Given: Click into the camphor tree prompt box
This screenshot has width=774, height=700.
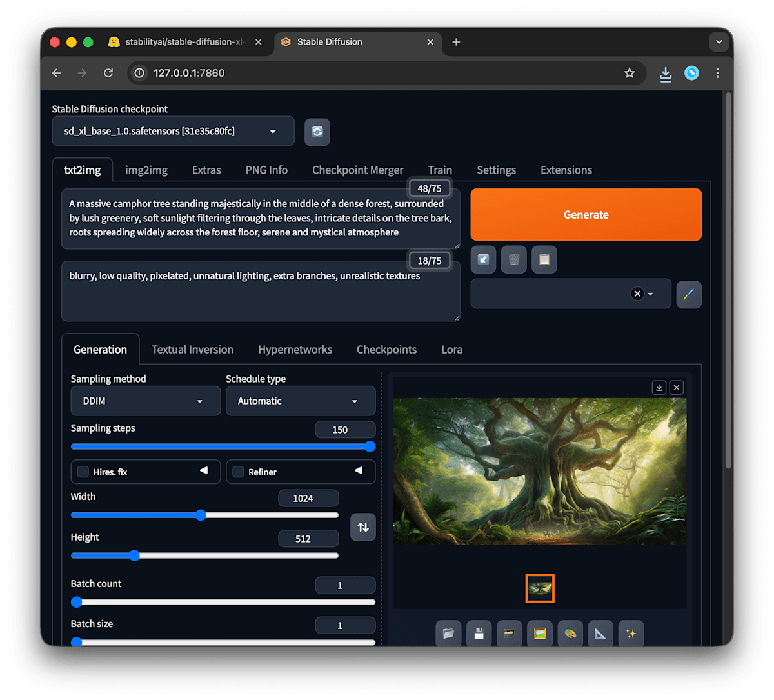Looking at the screenshot, I should point(261,219).
